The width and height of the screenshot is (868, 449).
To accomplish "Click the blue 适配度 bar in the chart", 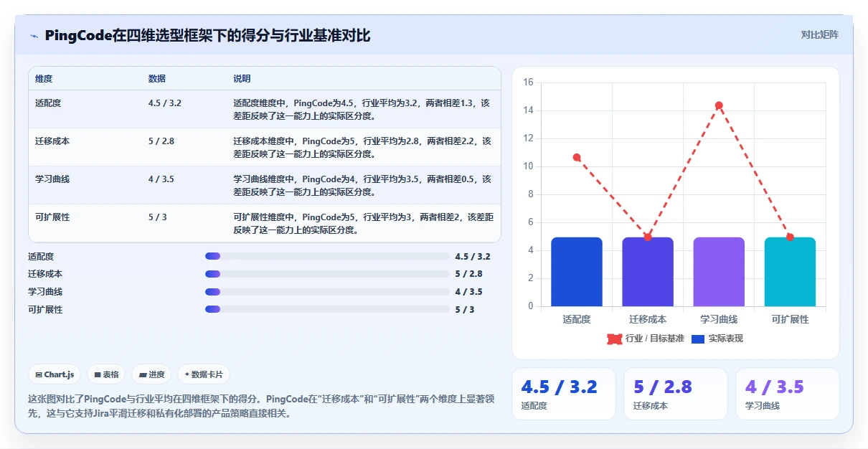I will tap(577, 272).
